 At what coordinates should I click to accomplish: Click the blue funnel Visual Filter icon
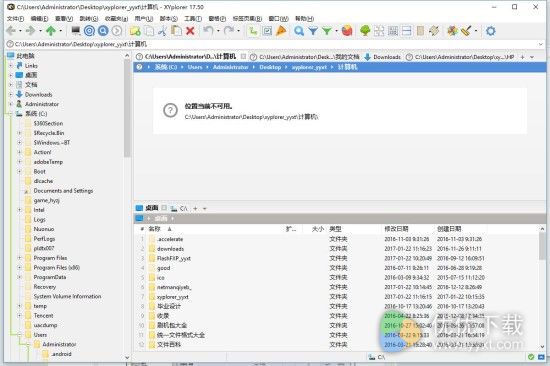(313, 31)
